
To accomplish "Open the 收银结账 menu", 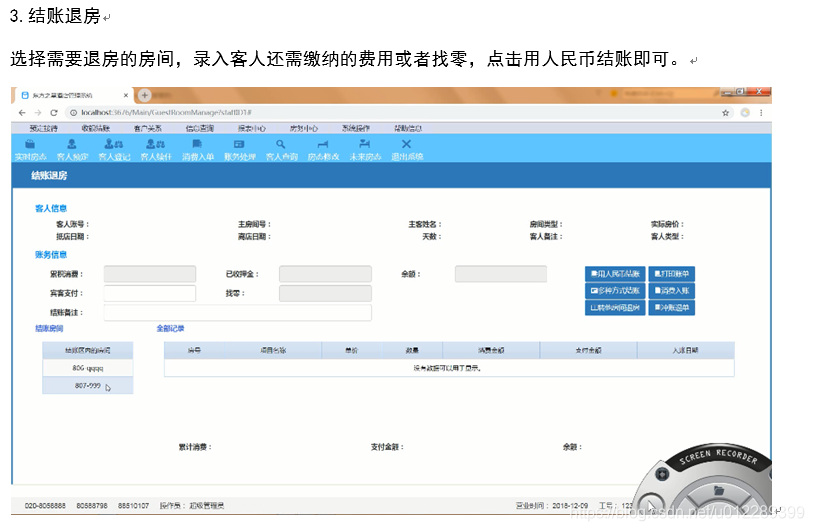I will (96, 128).
